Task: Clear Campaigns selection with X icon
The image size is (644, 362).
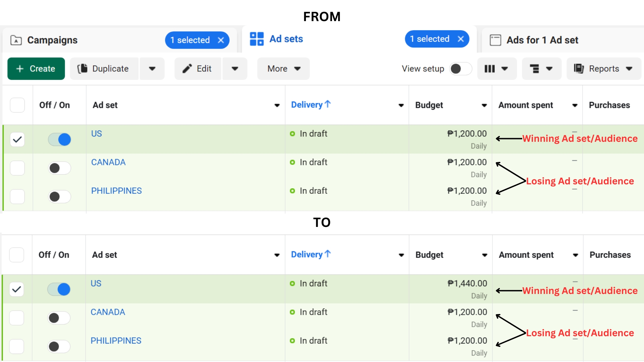Action: click(221, 40)
